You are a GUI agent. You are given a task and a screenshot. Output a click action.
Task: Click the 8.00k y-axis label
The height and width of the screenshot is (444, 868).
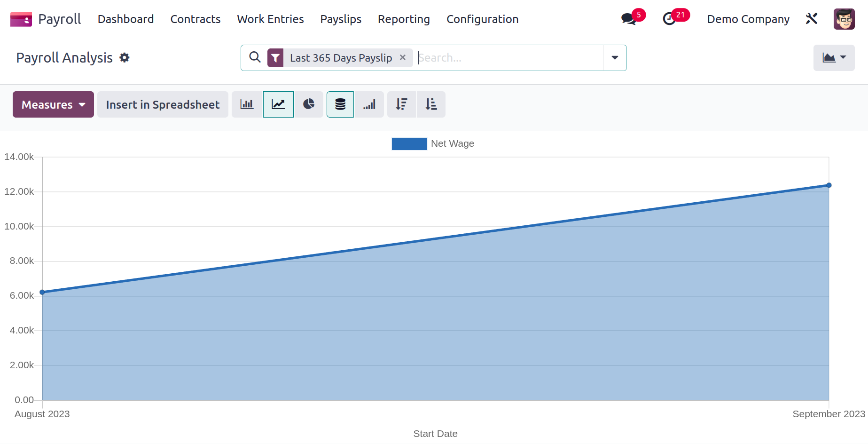22,261
